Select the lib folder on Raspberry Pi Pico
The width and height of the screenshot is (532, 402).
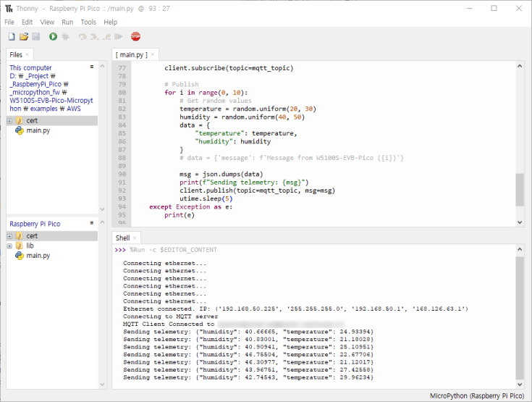click(x=30, y=246)
